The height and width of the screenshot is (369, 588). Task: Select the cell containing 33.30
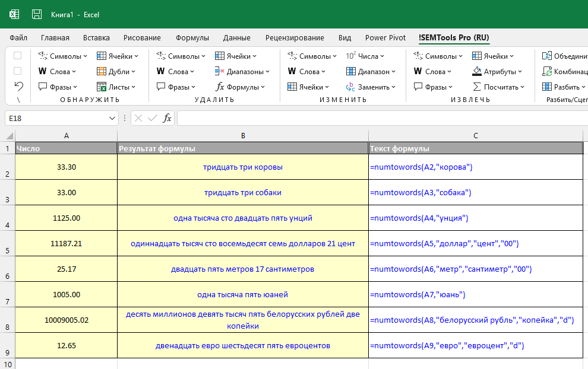coord(67,167)
